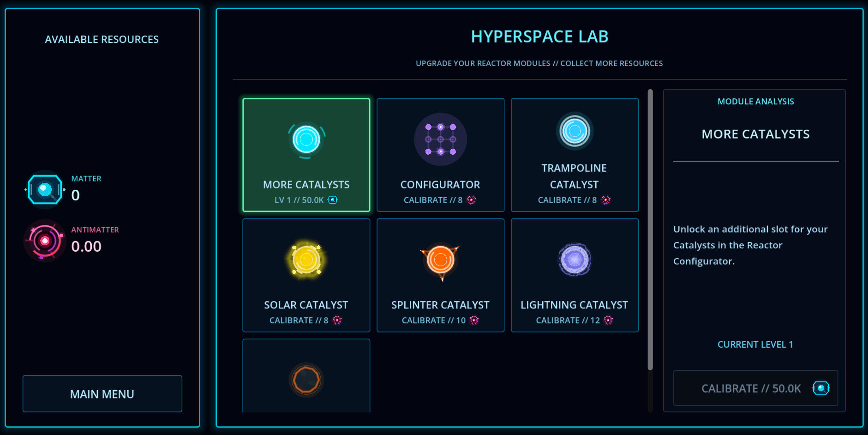Click the MATTER resource label
Screen dimensions: 868x435
coord(86,179)
